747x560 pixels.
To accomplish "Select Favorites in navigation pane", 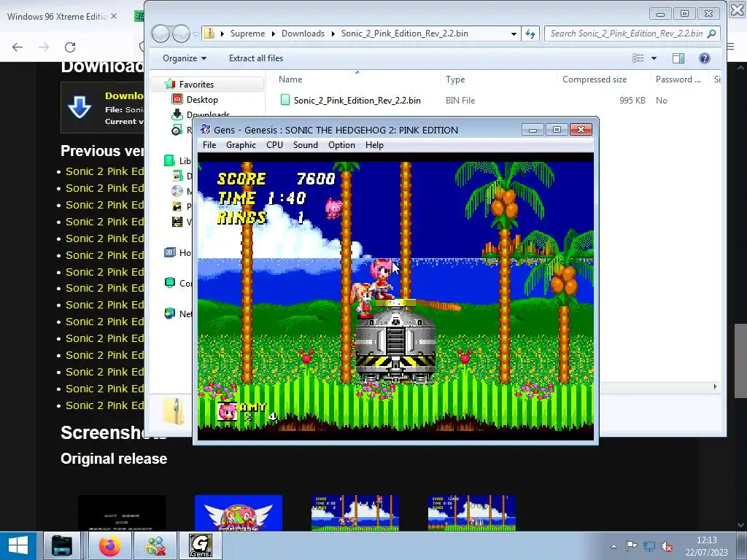I will (196, 85).
